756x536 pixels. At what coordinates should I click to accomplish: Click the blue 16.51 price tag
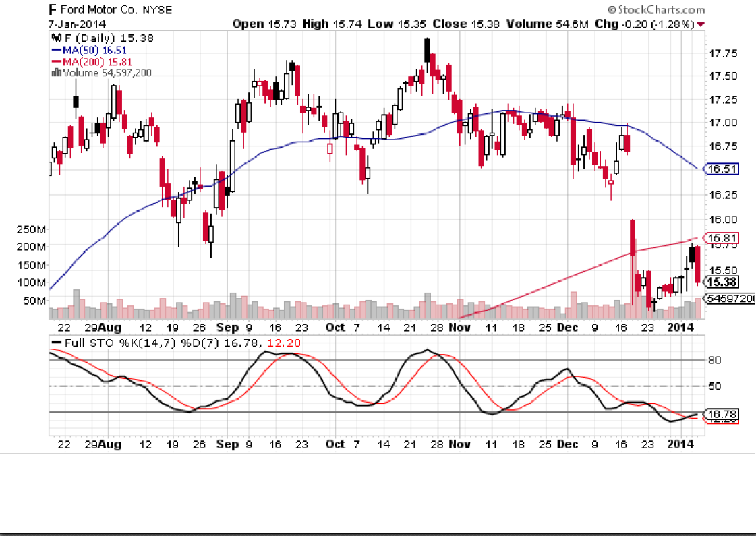722,169
